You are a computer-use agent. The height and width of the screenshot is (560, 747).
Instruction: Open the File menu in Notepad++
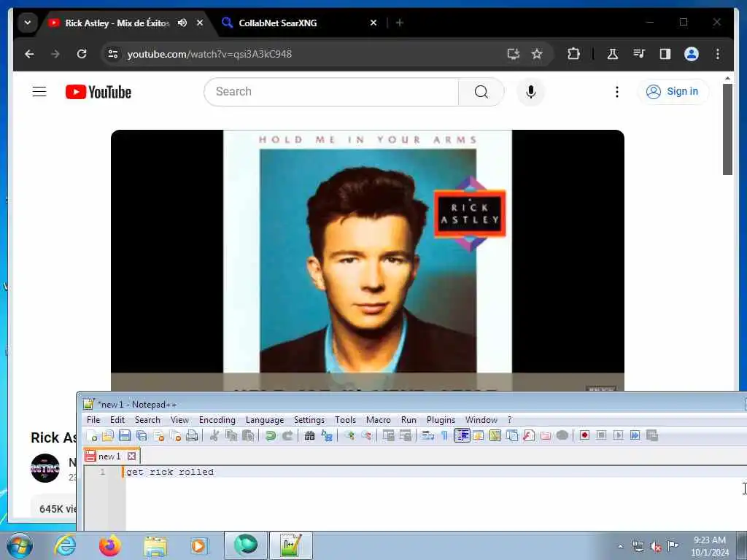point(93,420)
